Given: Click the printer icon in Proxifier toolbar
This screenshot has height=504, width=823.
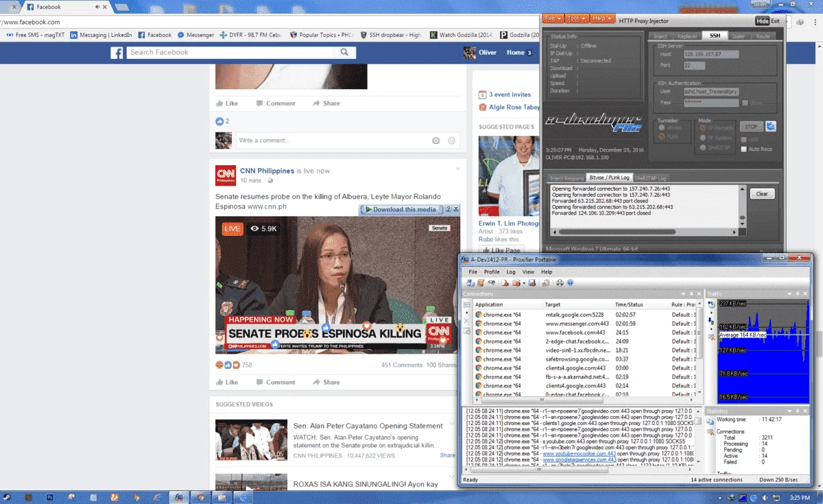Looking at the screenshot, I should [x=560, y=283].
